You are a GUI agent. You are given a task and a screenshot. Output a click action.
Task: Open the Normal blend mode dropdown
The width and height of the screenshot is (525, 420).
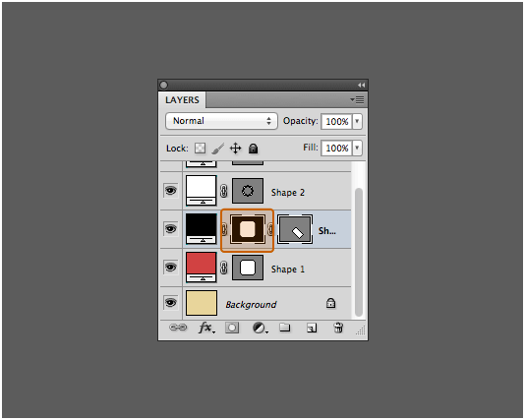click(221, 121)
